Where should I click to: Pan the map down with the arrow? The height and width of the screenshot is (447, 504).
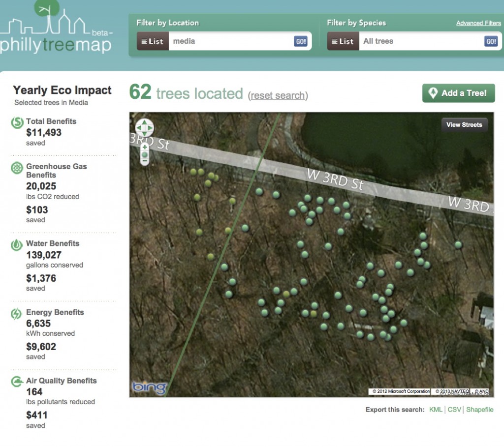(x=144, y=134)
